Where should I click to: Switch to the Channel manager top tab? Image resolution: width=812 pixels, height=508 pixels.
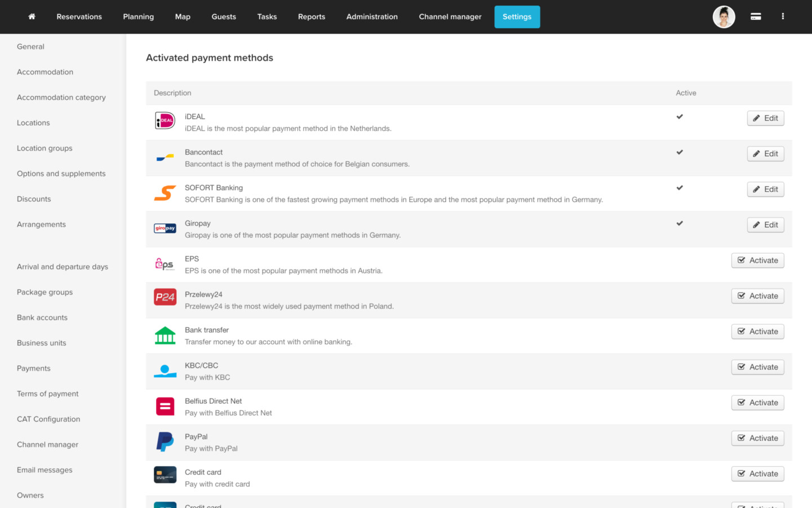click(450, 17)
